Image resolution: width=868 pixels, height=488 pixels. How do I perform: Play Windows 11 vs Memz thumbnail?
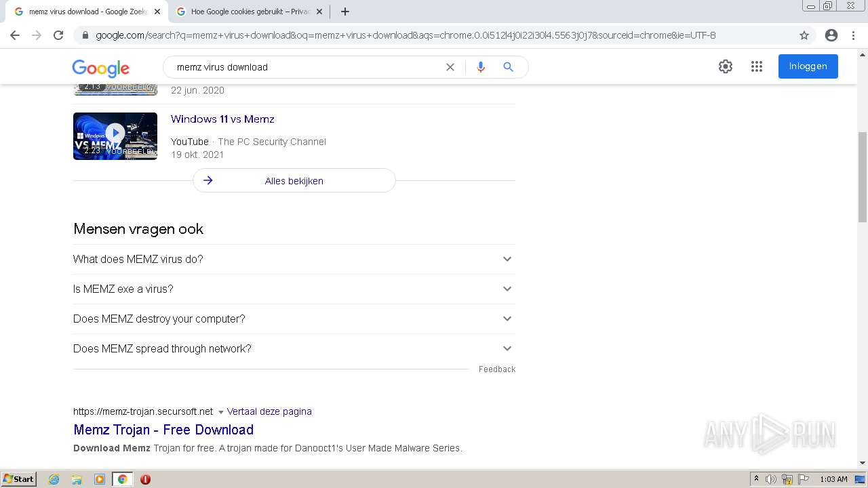(115, 136)
